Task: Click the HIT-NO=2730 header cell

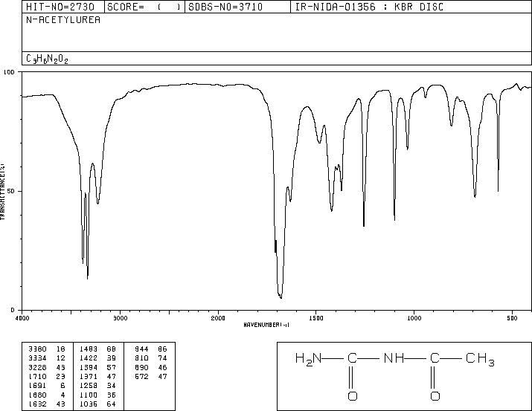Action: pos(63,7)
